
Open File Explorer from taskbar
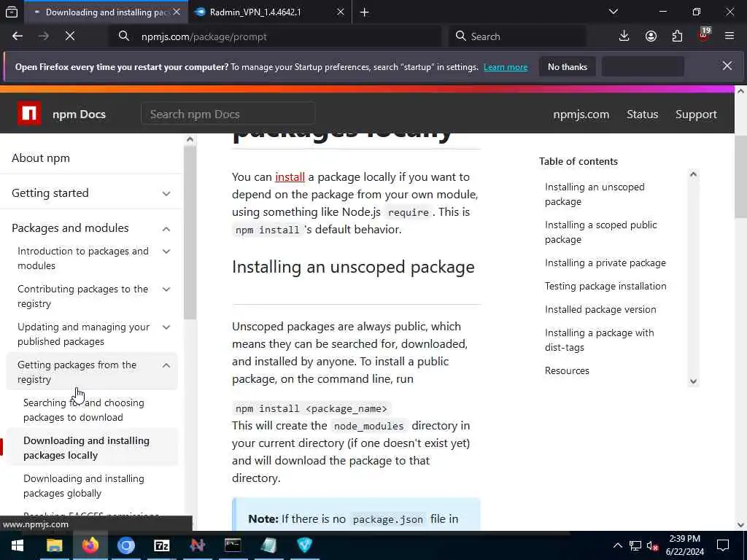point(54,545)
